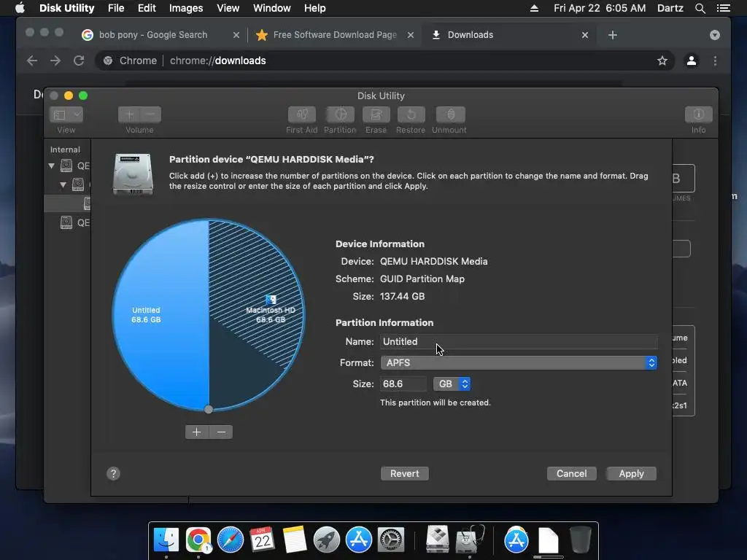
Task: Switch to bob pony Google Search tab
Action: [x=153, y=35]
